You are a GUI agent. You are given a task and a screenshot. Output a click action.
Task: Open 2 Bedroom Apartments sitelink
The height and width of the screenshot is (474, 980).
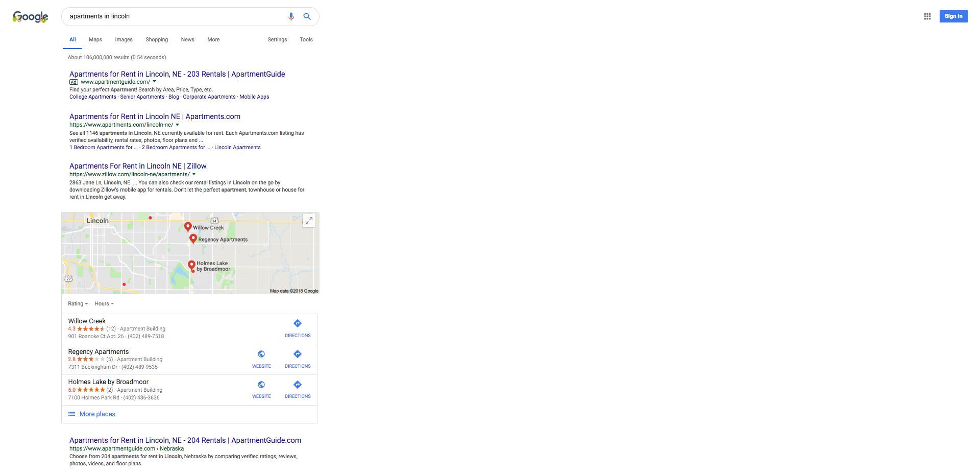(176, 147)
